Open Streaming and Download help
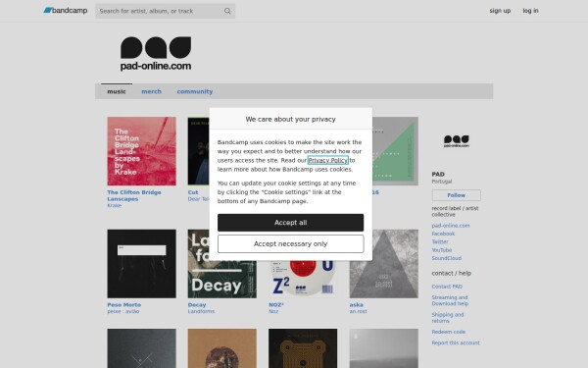The image size is (588, 368). coord(450,300)
